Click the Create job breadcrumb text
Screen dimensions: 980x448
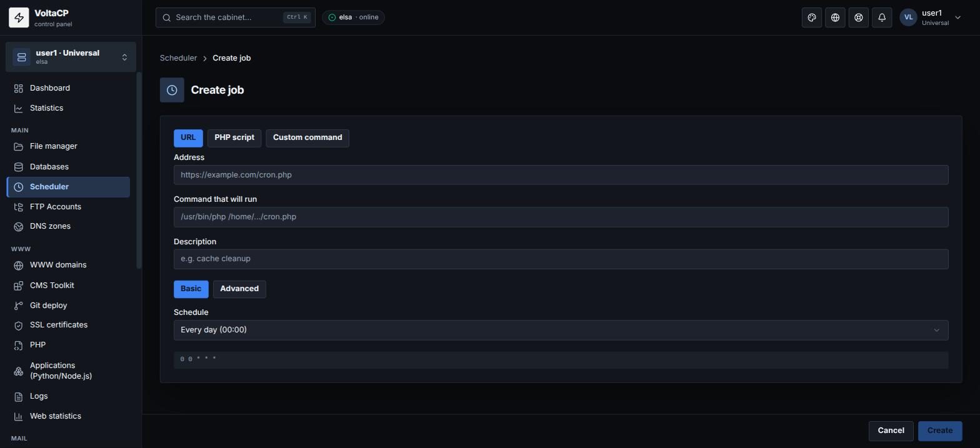[231, 58]
